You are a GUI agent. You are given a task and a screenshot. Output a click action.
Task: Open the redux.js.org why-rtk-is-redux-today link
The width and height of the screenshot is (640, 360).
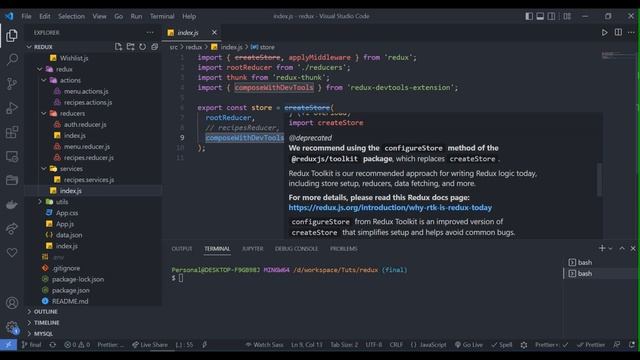click(390, 207)
